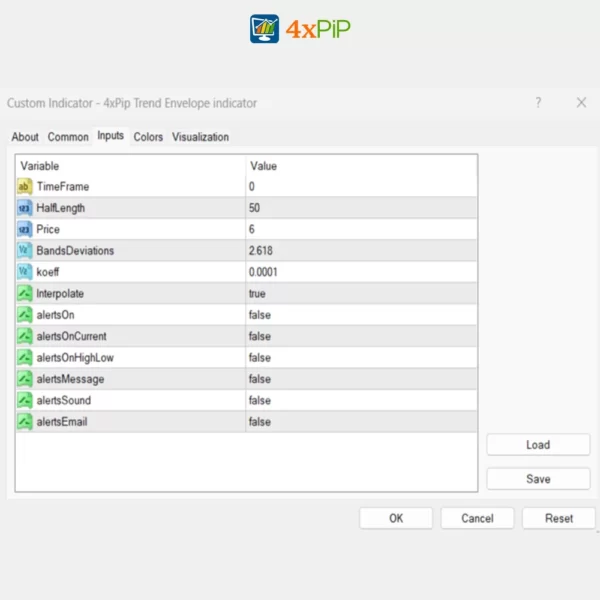
Task: Switch to the Colors tab
Action: 148,137
